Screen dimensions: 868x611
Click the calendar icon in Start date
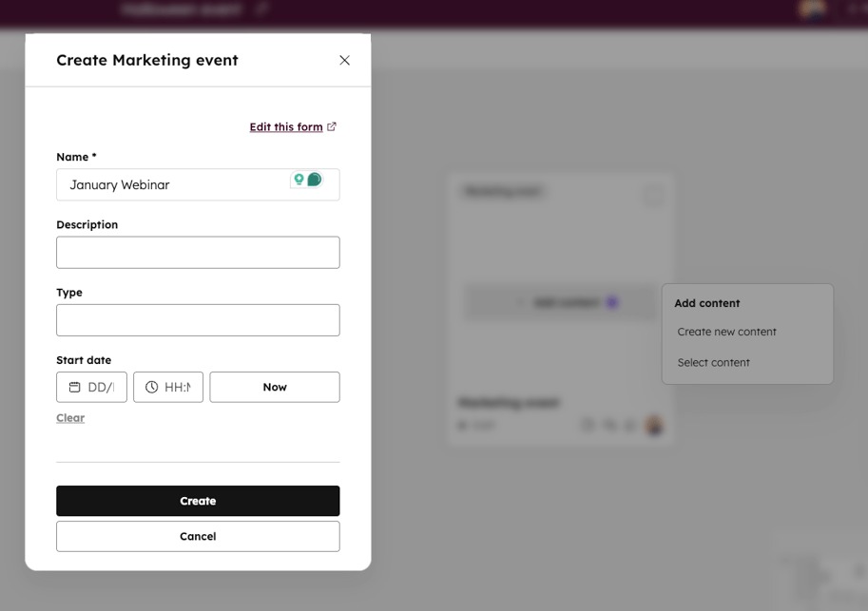[x=75, y=387]
